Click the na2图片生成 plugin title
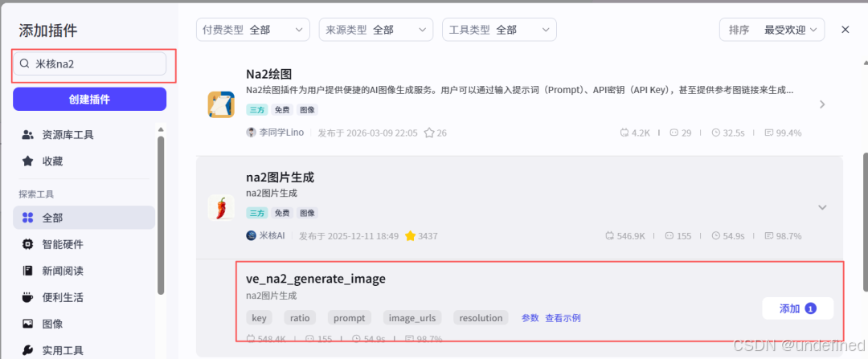 280,177
